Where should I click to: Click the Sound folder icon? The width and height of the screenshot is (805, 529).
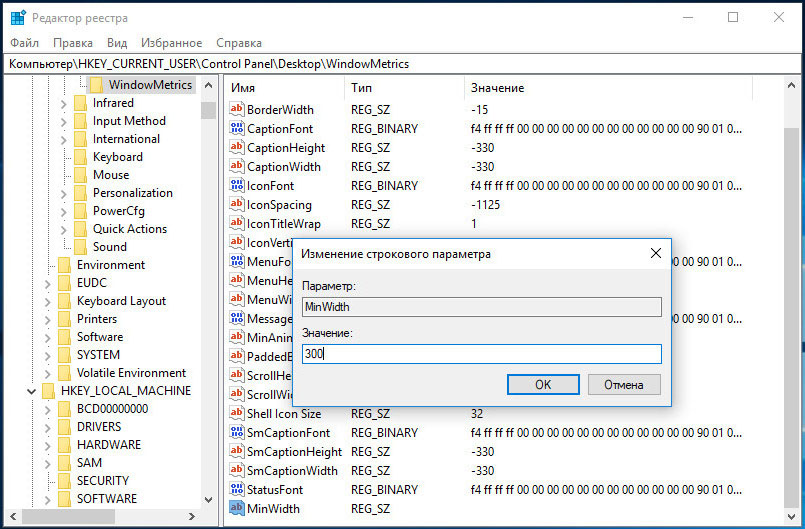pos(80,247)
